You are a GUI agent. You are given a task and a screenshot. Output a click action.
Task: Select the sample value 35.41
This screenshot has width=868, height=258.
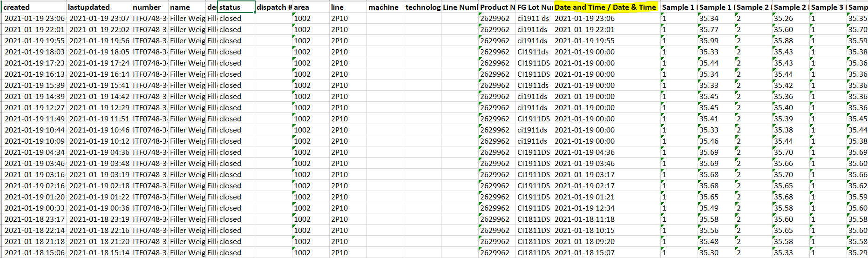click(x=716, y=119)
